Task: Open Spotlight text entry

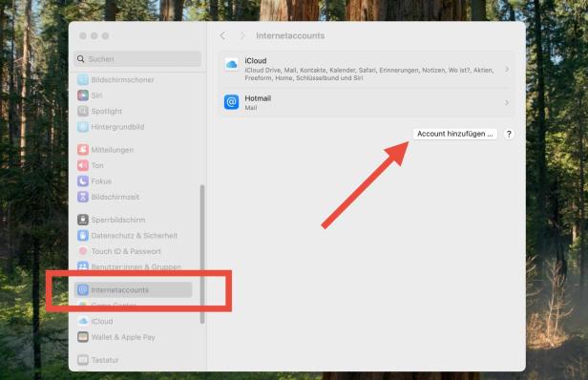Action: [x=107, y=112]
